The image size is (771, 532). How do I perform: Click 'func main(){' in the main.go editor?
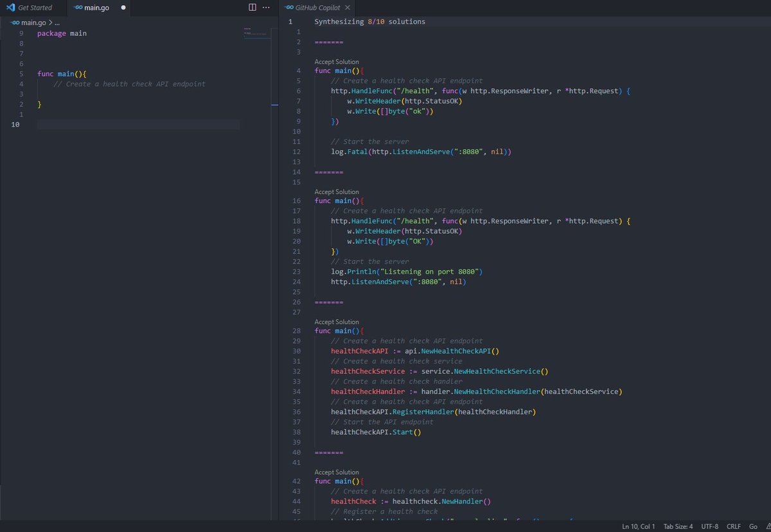pyautogui.click(x=62, y=74)
